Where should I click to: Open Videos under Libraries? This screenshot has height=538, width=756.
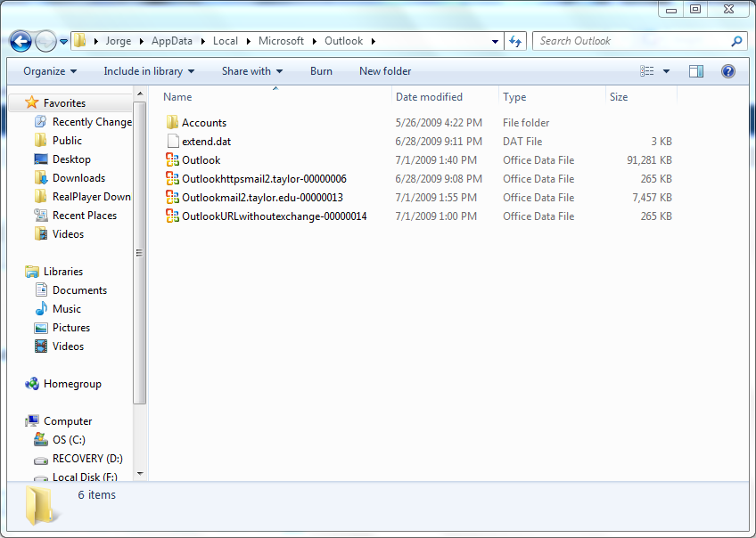68,346
